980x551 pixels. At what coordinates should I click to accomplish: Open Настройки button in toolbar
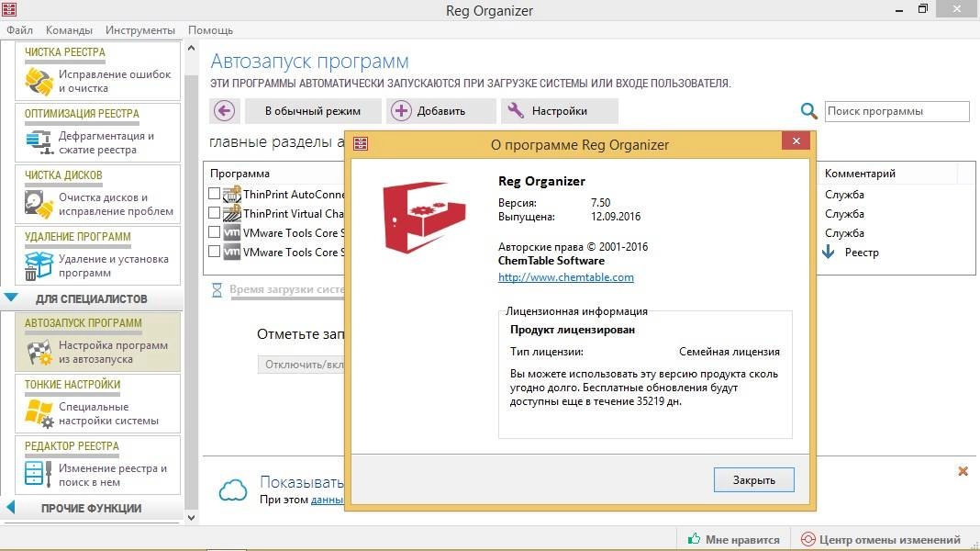click(x=560, y=111)
